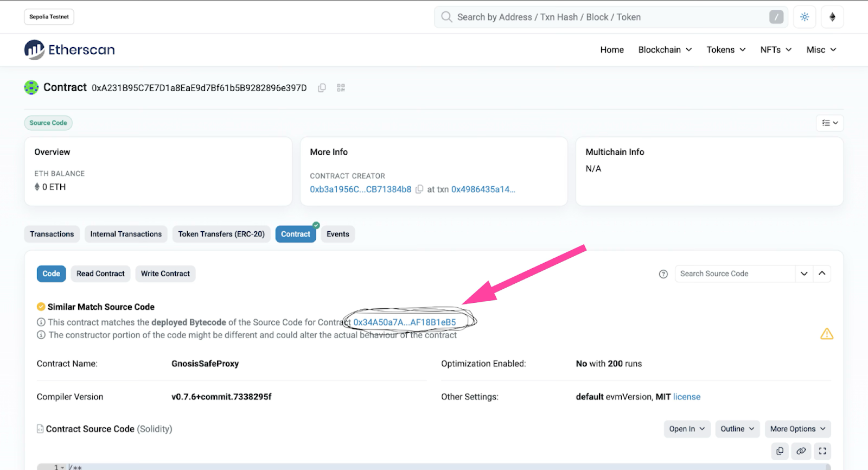Click the Ethereum network icon button

click(x=832, y=17)
